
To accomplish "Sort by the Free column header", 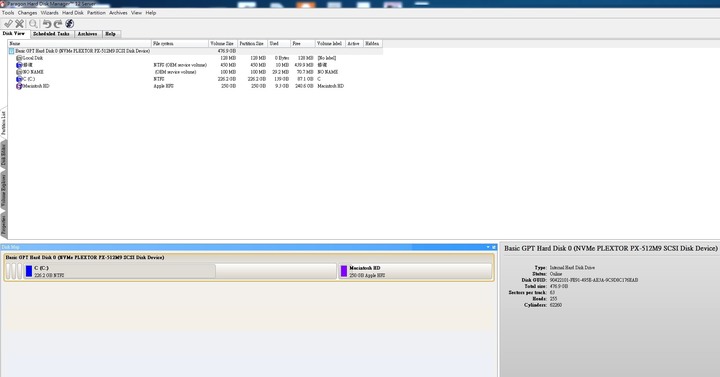I will pyautogui.click(x=303, y=44).
